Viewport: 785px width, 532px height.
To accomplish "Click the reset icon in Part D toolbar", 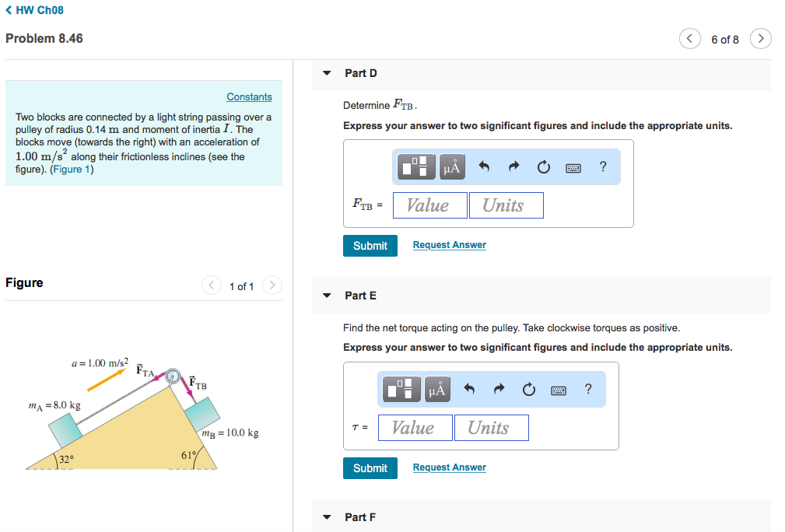I will pyautogui.click(x=543, y=166).
